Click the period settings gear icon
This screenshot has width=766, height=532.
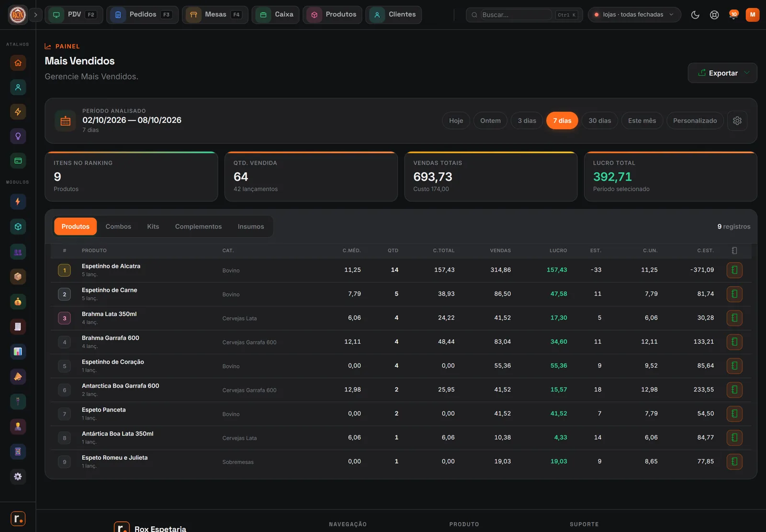pyautogui.click(x=737, y=121)
